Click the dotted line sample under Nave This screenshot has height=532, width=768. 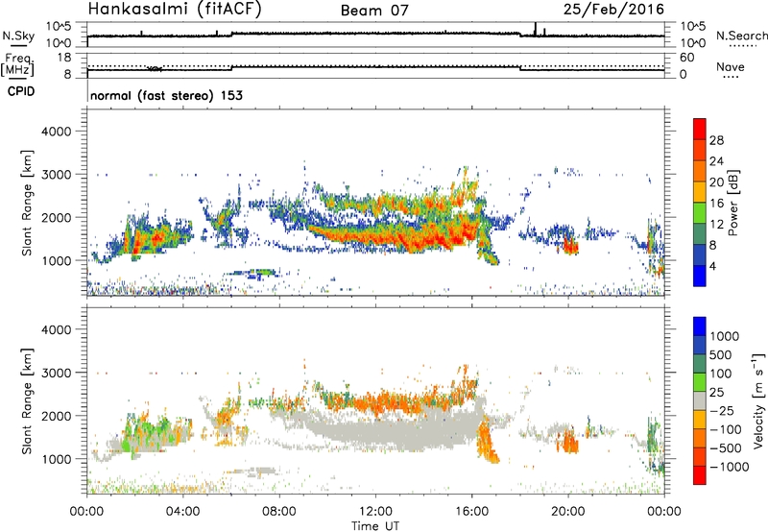pos(732,78)
